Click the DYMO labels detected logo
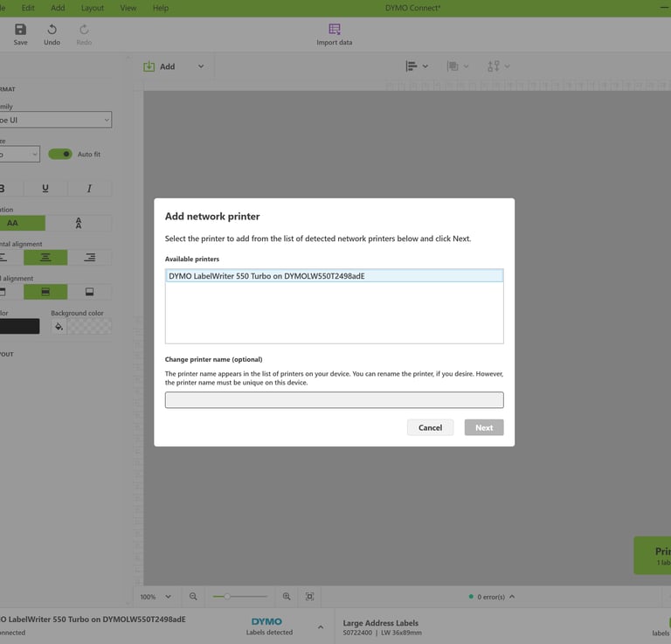Image resolution: width=671 pixels, height=644 pixels. point(266,621)
